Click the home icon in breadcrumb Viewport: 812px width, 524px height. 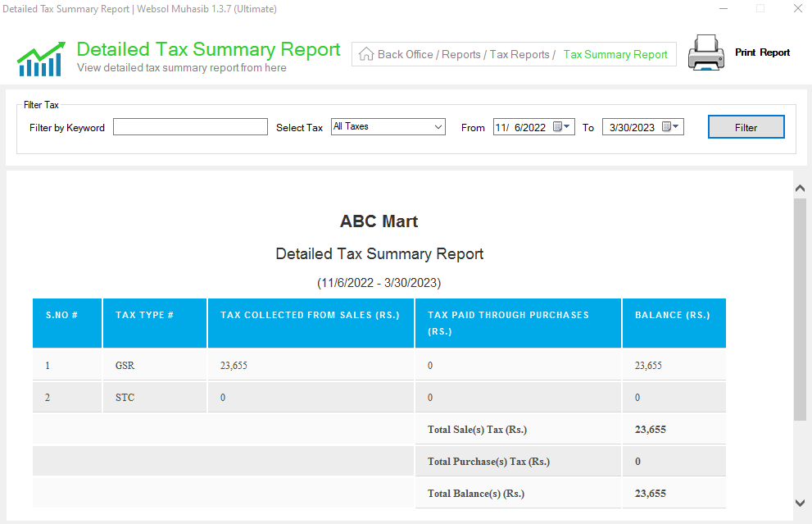pos(366,54)
